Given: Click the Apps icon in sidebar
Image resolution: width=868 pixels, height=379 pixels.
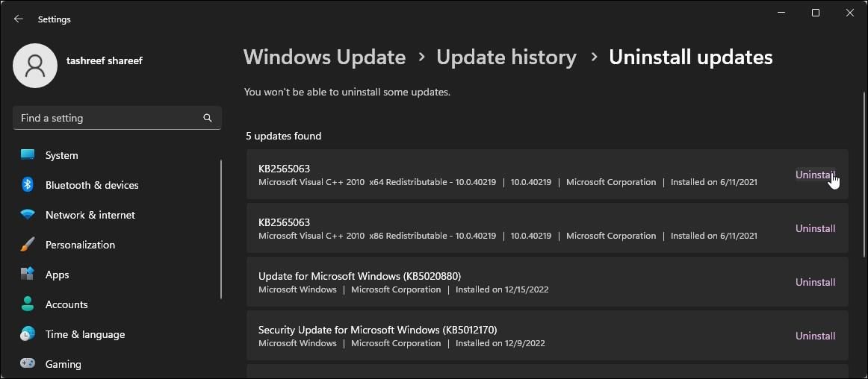Looking at the screenshot, I should click(x=28, y=275).
